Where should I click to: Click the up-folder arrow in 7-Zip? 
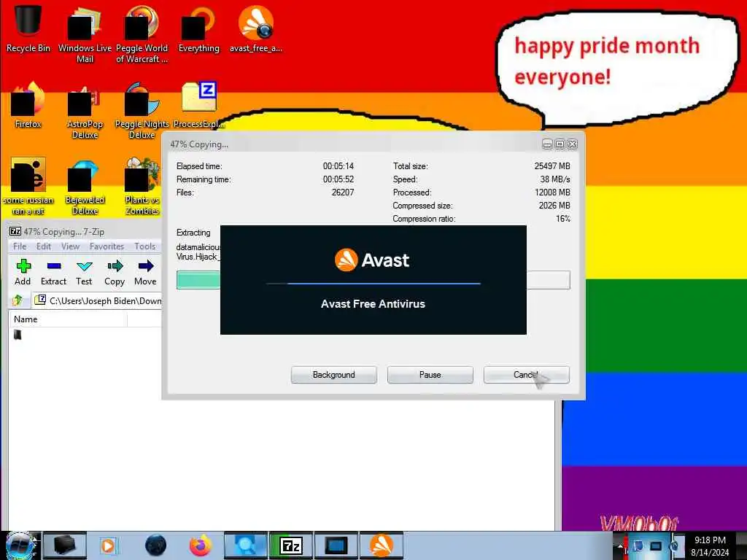click(x=18, y=300)
